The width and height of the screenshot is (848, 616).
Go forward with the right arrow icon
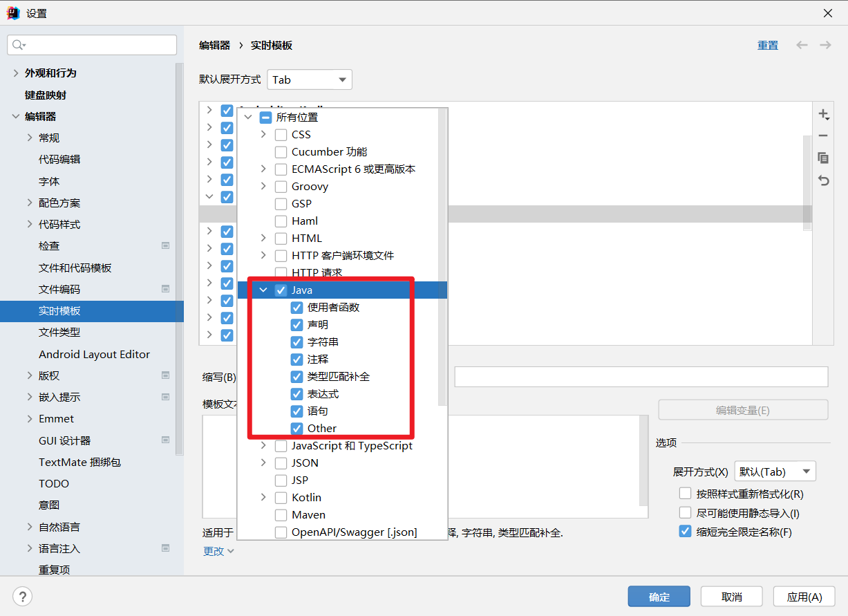click(825, 45)
